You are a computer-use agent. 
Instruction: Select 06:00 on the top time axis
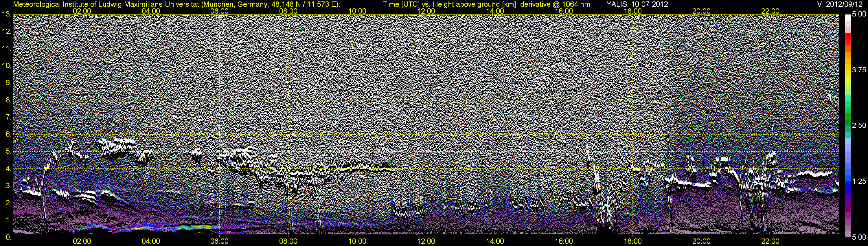(220, 11)
